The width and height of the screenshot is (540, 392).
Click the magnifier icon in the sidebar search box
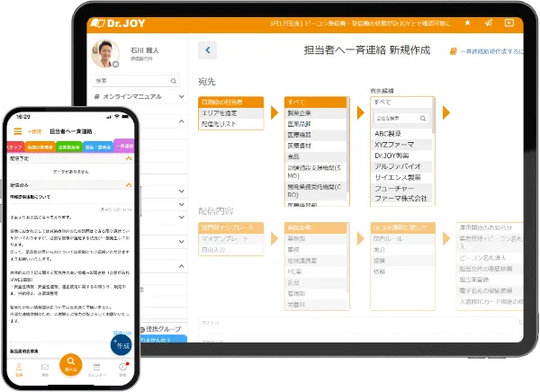point(174,81)
